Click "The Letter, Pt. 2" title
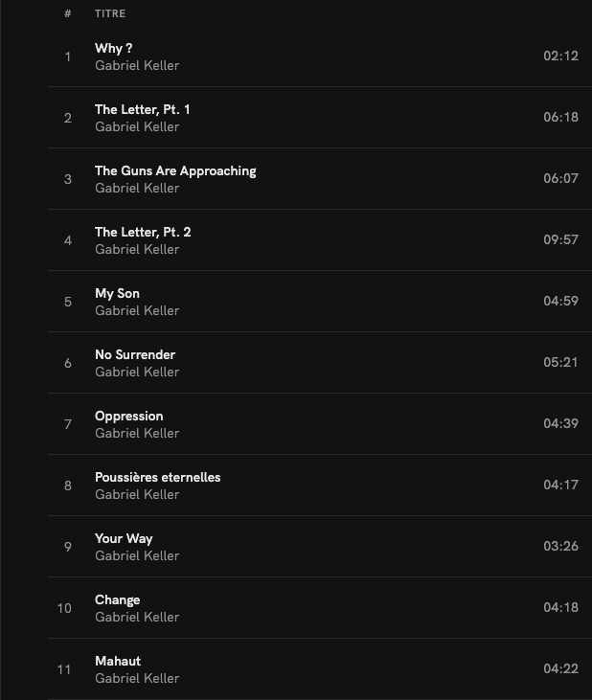 (x=143, y=232)
